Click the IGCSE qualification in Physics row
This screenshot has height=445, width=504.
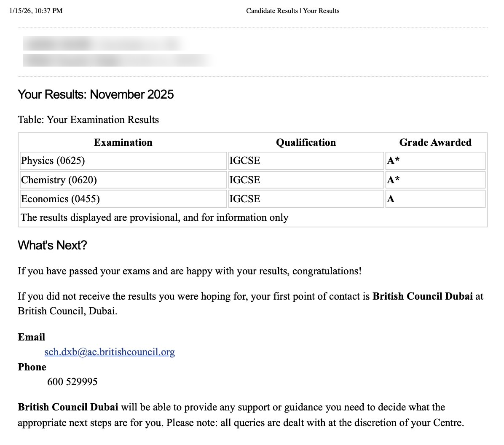(245, 161)
